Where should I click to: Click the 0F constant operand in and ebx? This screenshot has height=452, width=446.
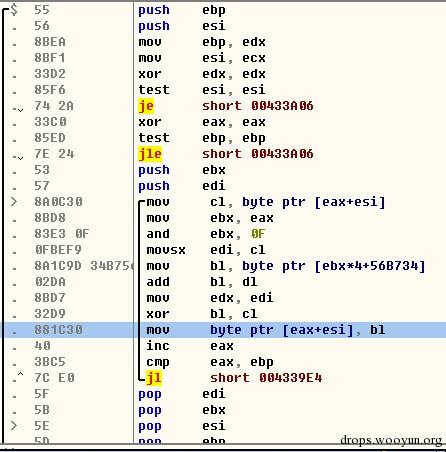tap(258, 234)
